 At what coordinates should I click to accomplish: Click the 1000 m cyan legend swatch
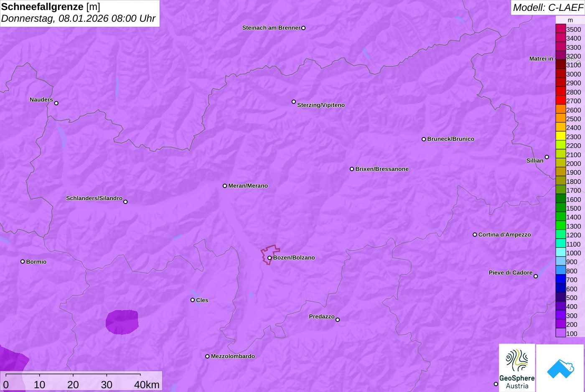click(x=561, y=252)
